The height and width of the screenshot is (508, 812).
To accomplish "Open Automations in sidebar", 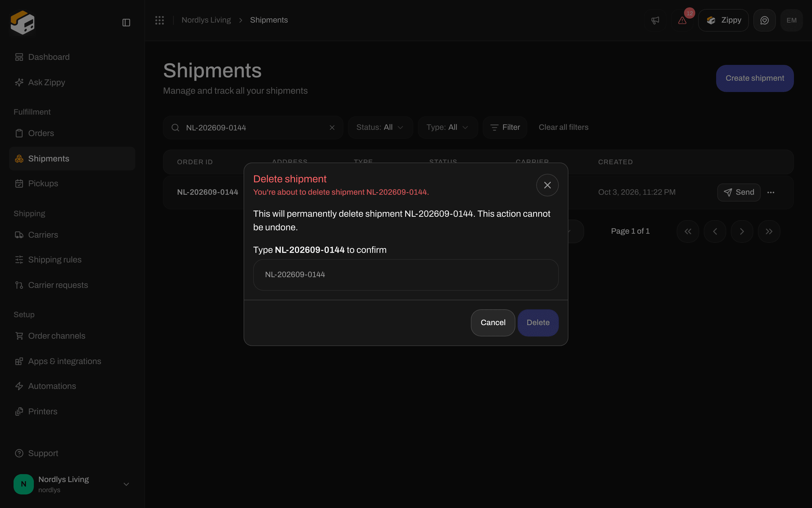I will pyautogui.click(x=72, y=386).
